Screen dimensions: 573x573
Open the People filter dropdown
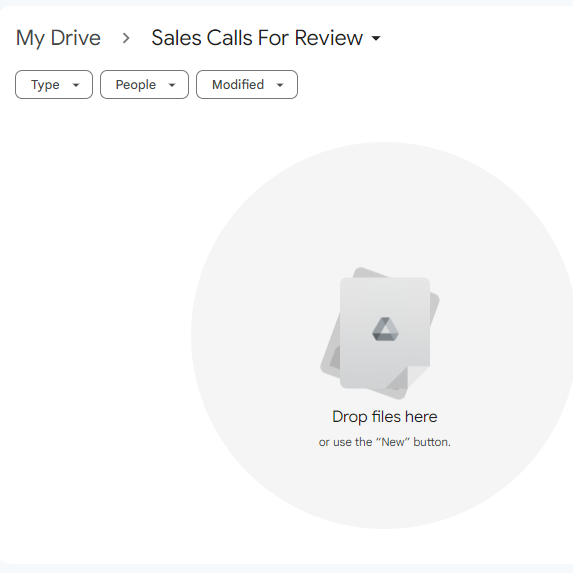(x=144, y=84)
